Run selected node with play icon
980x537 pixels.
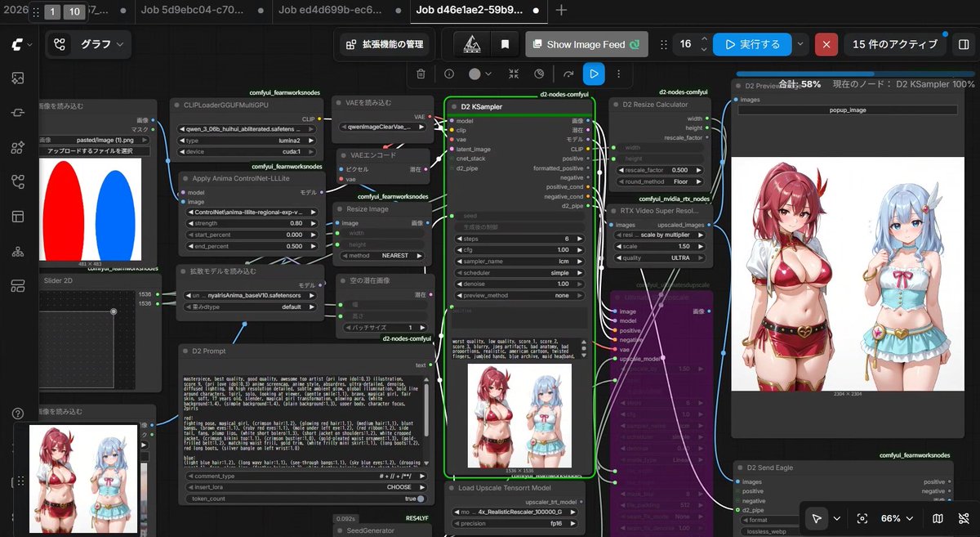pyautogui.click(x=594, y=74)
